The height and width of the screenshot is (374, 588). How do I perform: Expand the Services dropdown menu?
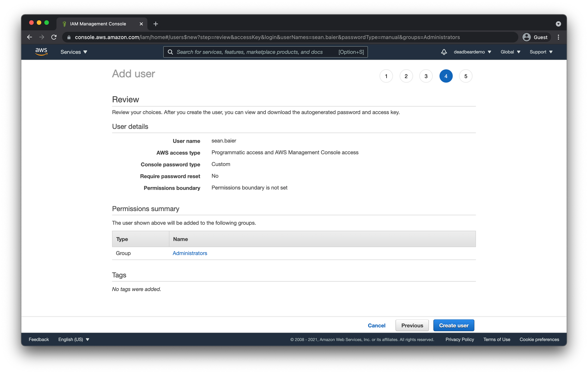point(74,52)
